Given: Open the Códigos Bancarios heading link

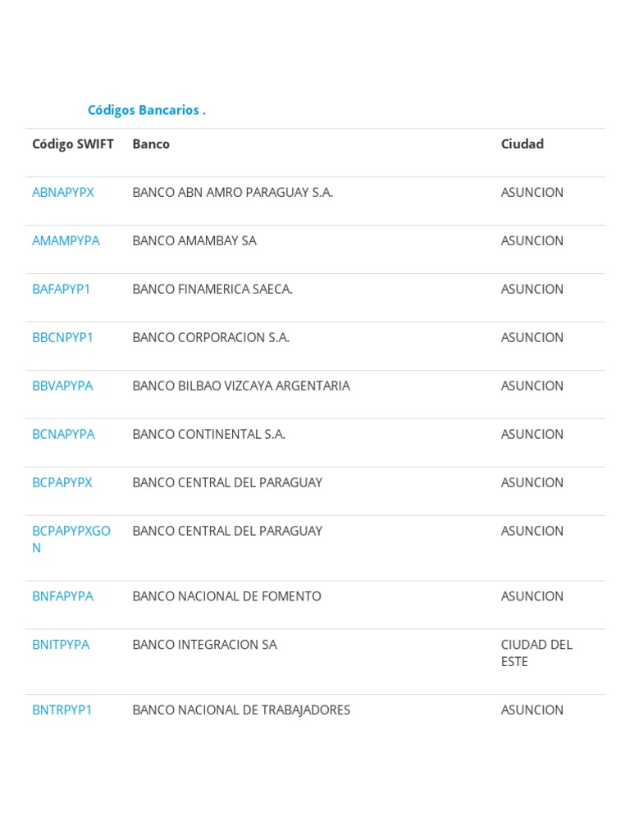Looking at the screenshot, I should (146, 110).
